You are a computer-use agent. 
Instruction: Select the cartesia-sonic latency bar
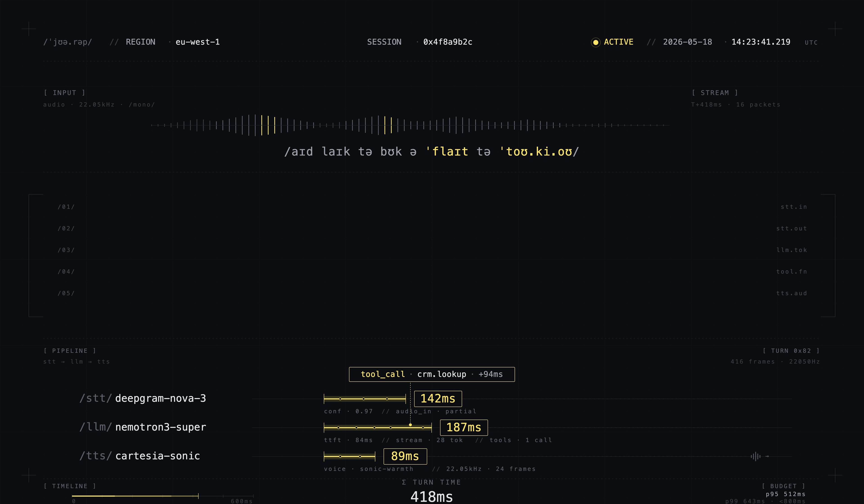[x=350, y=456]
